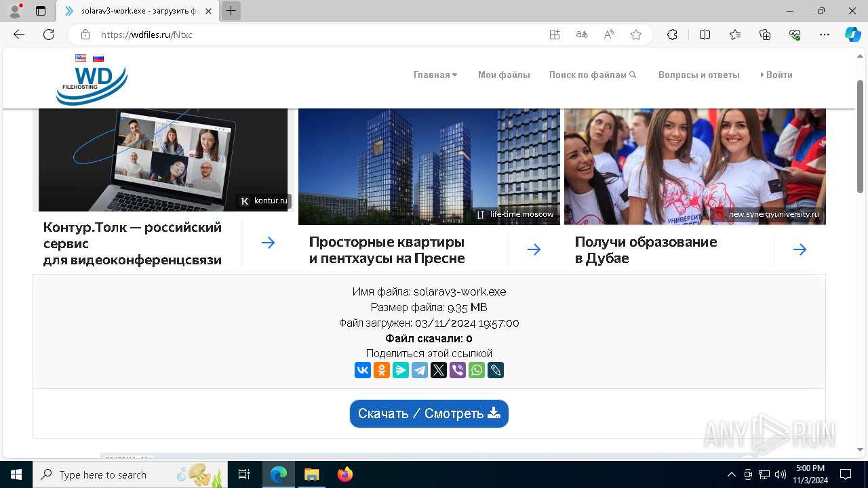Open the Windows Start menu
The height and width of the screenshot is (488, 868).
[x=16, y=474]
